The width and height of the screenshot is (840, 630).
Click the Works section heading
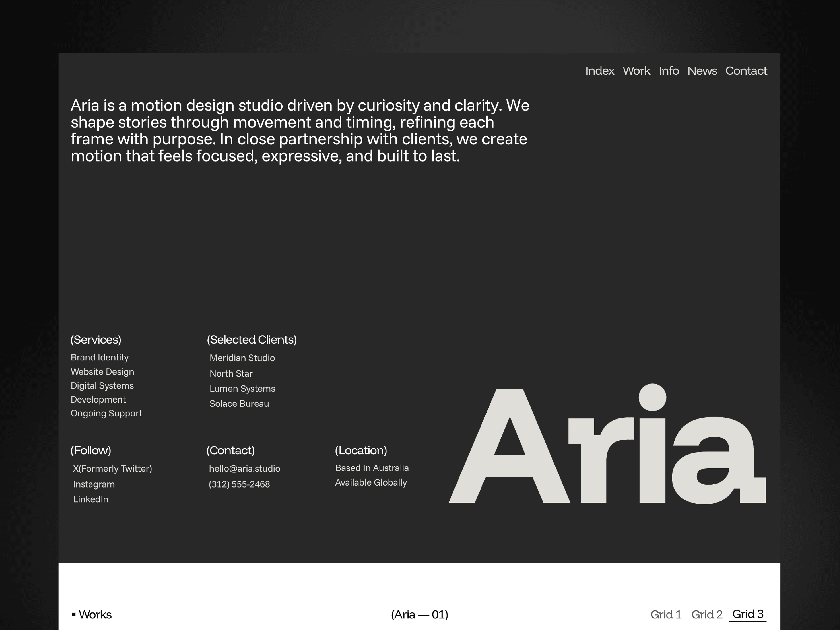pos(95,615)
